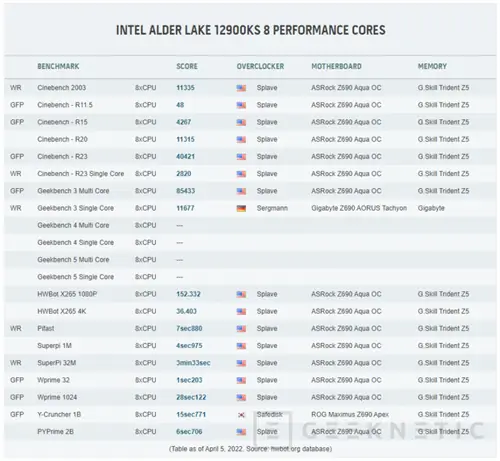Open the Cinebench R23 score 40421
The image size is (500, 461).
185,156
